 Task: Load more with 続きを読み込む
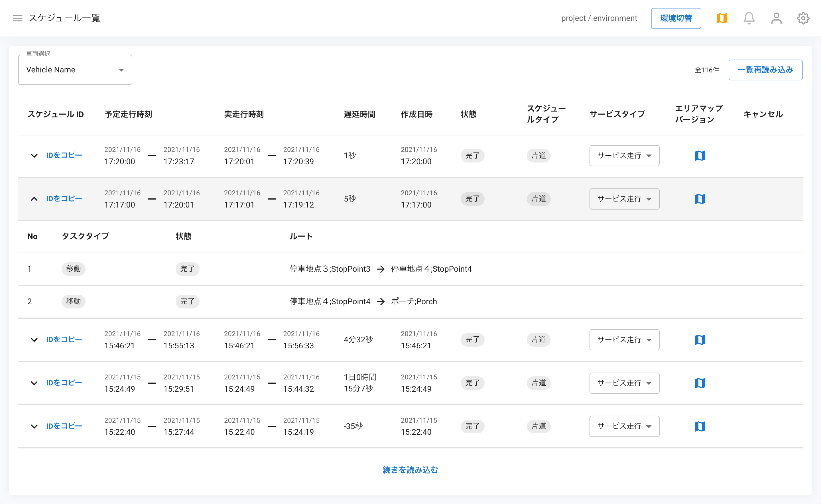click(410, 470)
